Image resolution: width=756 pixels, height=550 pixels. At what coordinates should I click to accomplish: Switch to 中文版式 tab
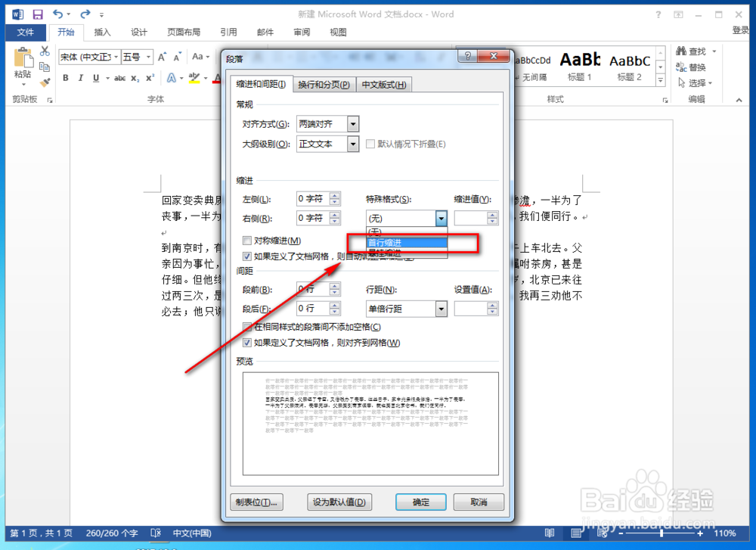[x=384, y=85]
